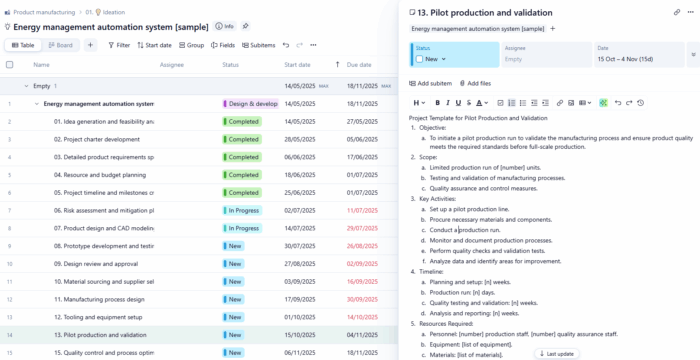Tick the select-all checkbox in table header
This screenshot has height=360, width=700.
(9, 65)
